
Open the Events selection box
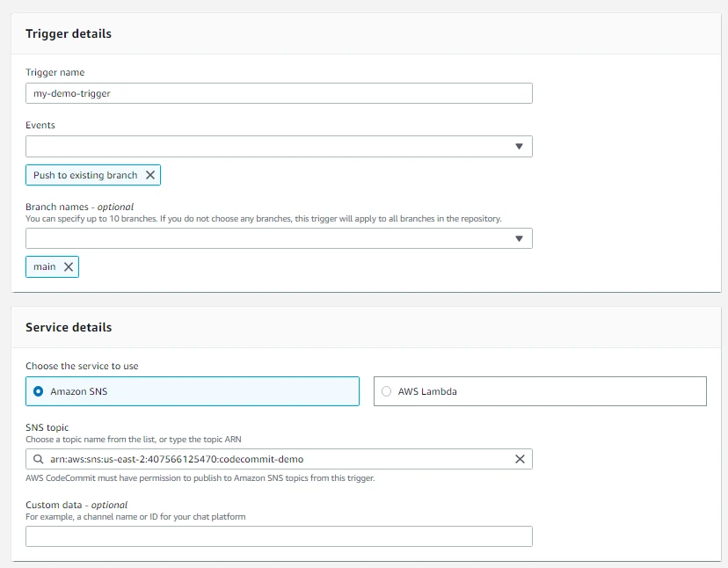tap(264, 147)
